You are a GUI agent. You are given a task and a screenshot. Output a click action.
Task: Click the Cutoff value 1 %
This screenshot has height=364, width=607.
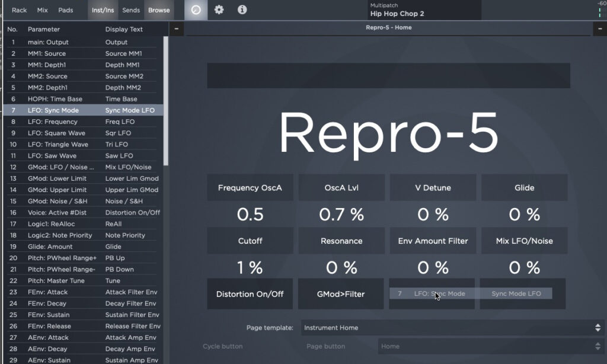pos(250,267)
